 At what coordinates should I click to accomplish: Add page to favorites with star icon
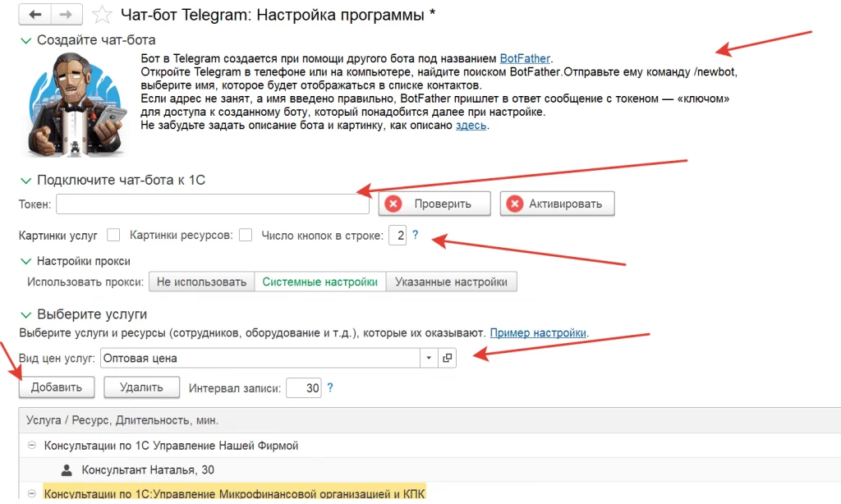(101, 15)
